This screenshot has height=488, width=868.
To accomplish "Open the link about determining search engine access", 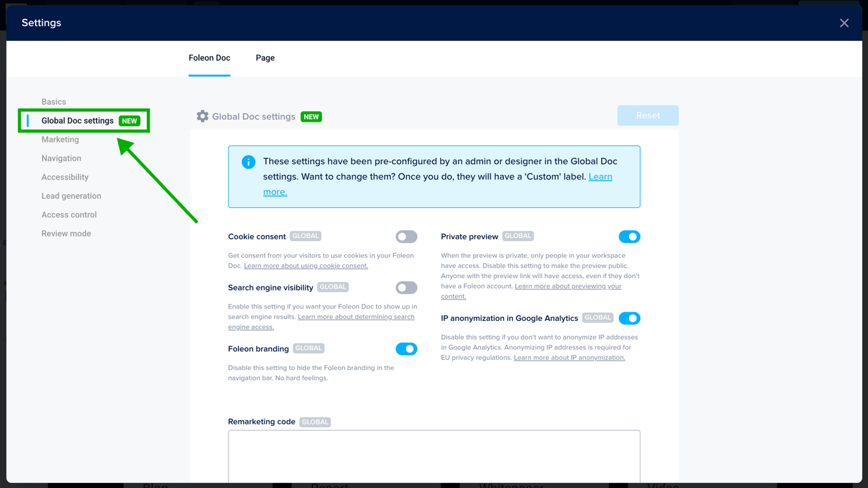I will (x=356, y=317).
